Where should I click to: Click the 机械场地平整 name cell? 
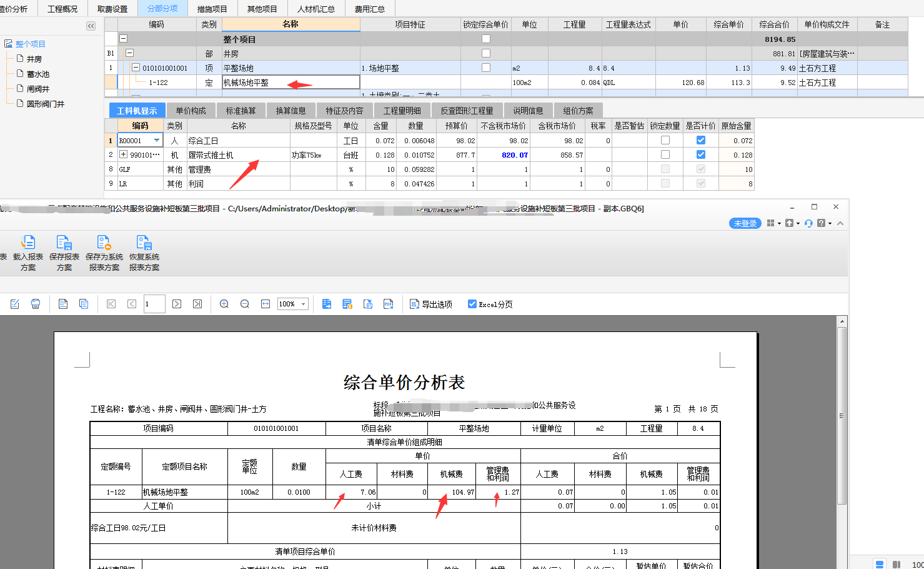pos(291,82)
